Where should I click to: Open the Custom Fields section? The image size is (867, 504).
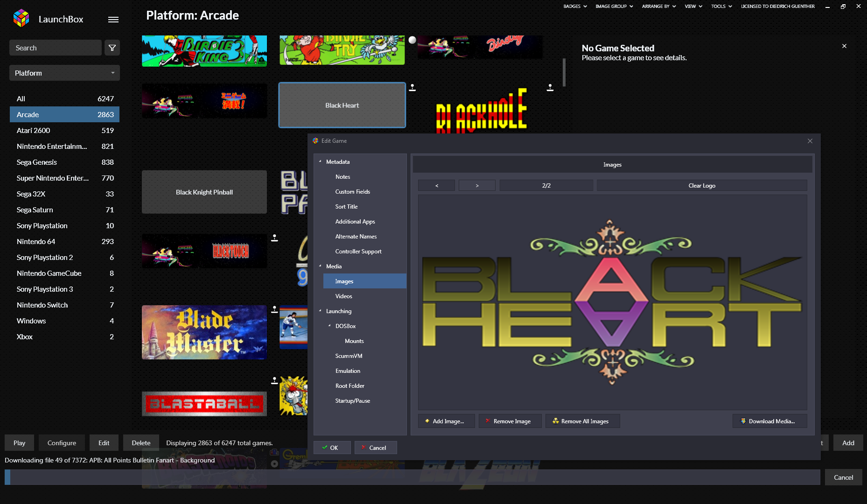coord(352,191)
